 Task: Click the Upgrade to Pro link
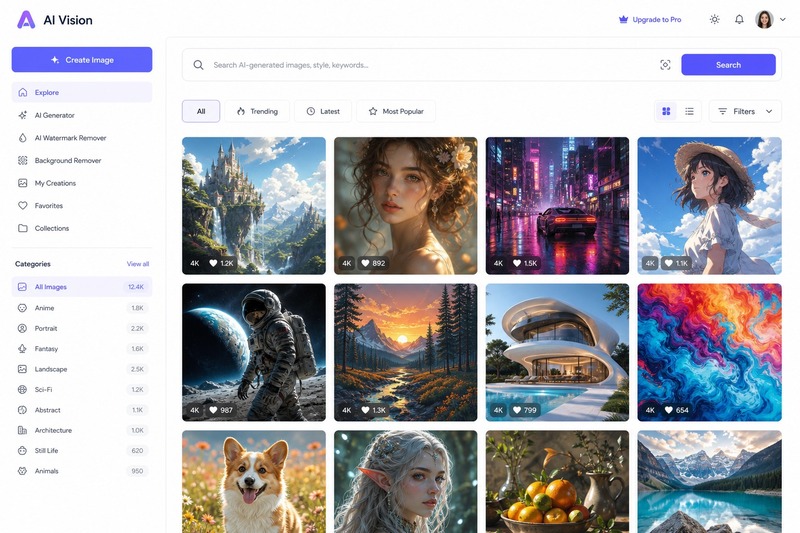click(x=650, y=19)
